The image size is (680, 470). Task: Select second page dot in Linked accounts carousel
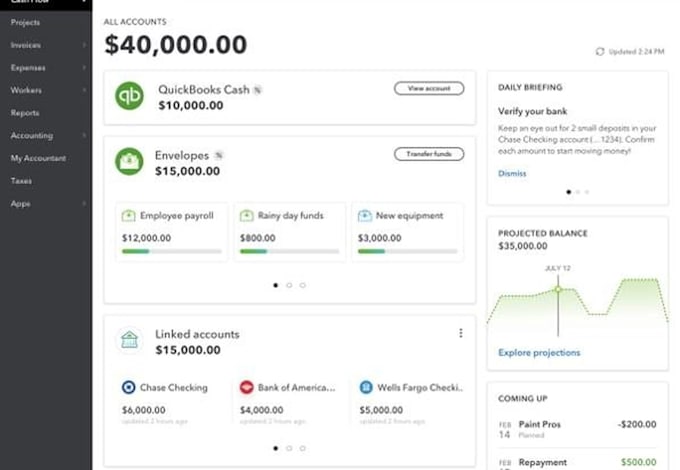click(x=289, y=448)
